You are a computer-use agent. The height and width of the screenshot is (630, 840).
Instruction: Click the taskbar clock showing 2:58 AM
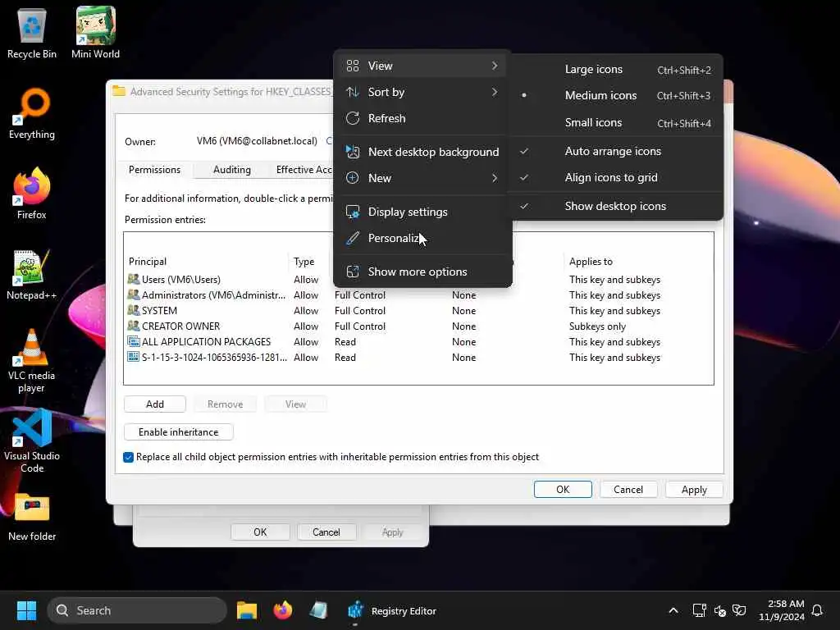(781, 610)
